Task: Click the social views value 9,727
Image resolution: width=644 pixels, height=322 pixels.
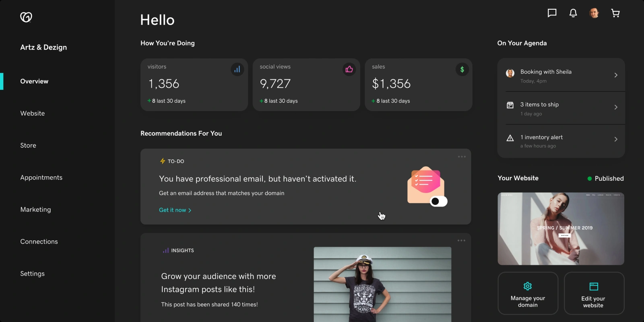Action: pos(275,84)
